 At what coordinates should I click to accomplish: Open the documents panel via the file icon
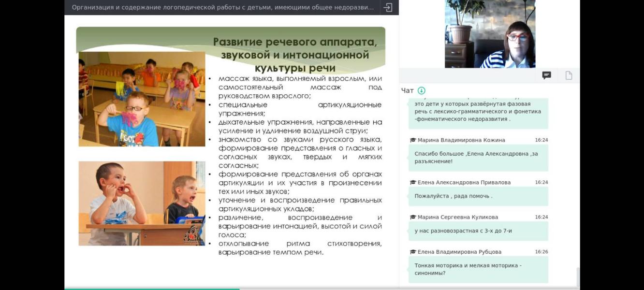click(568, 75)
